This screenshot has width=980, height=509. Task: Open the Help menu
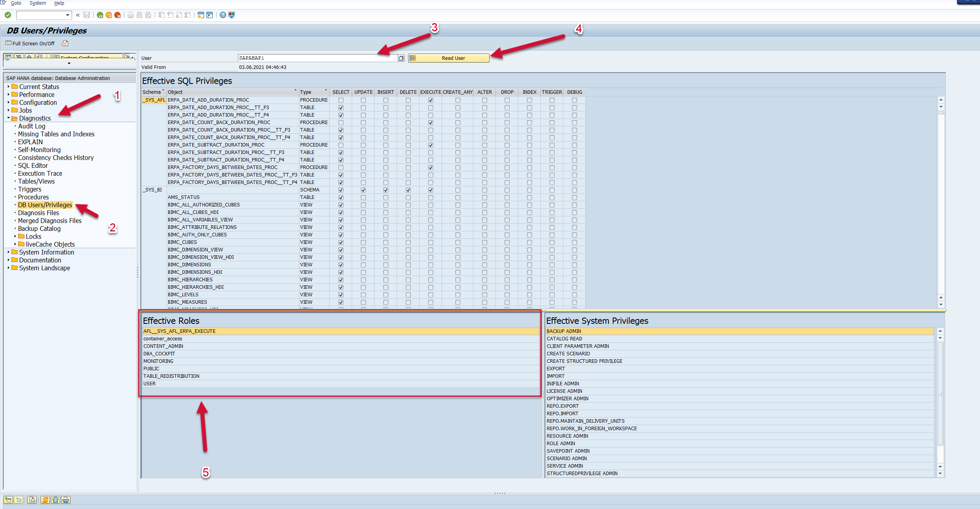pos(59,3)
